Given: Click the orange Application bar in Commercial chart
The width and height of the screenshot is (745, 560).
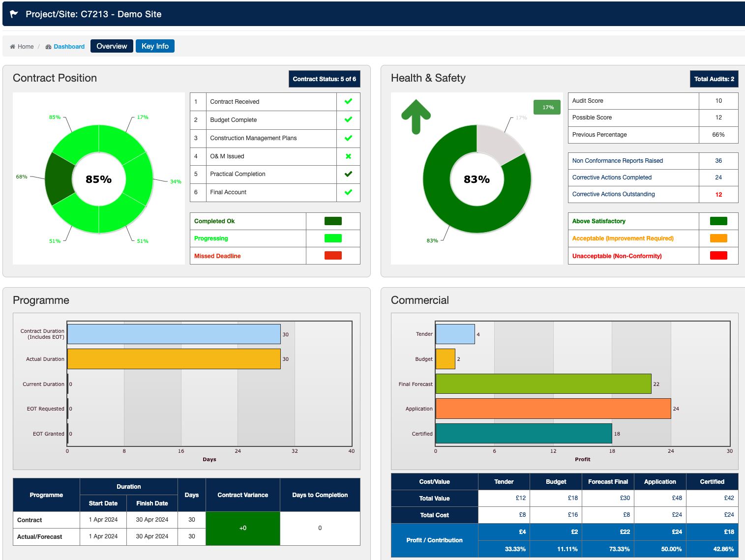Looking at the screenshot, I should coord(553,409).
